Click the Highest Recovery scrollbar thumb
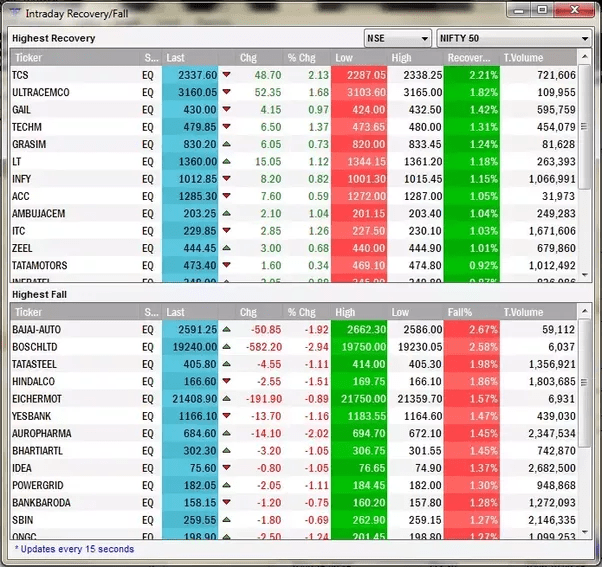The width and height of the screenshot is (602, 567). coord(584,127)
